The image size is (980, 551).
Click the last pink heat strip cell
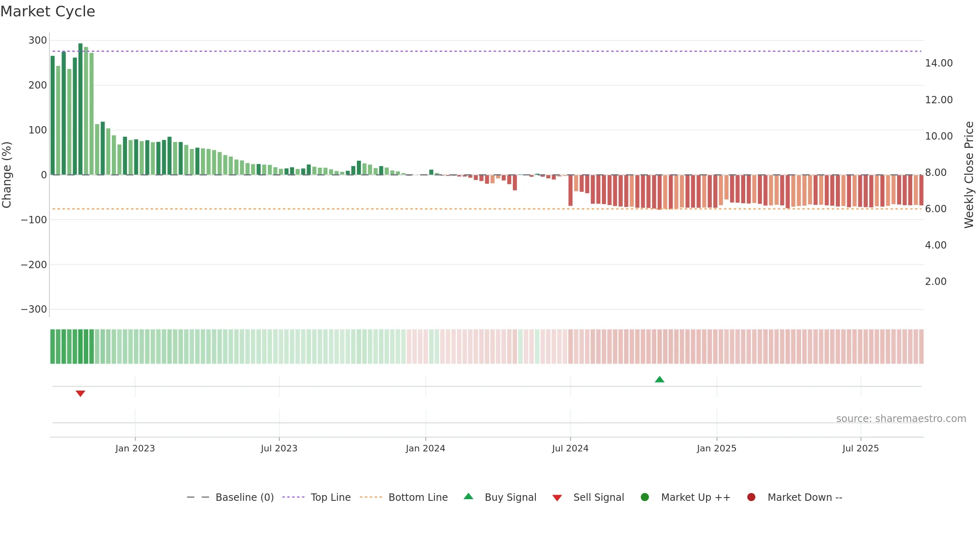(921, 347)
